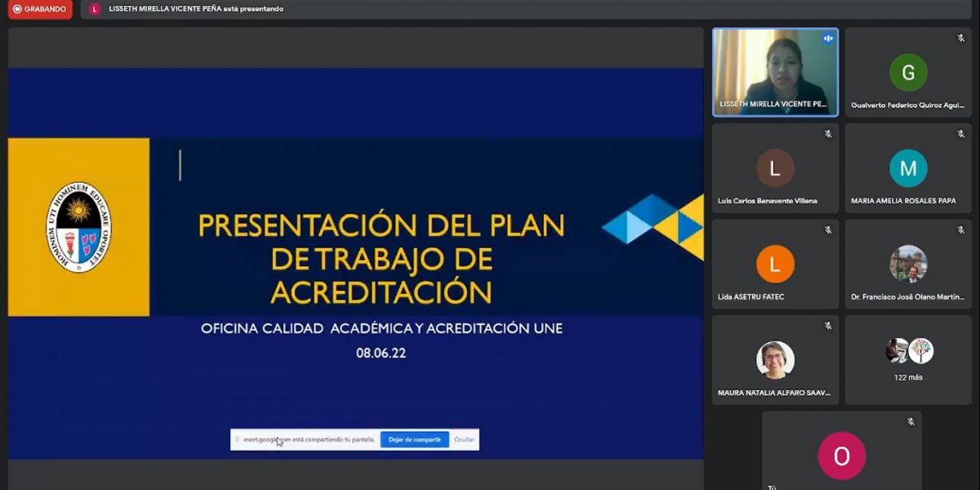Click muted mic icon on Dr. Francisco's tile
The height and width of the screenshot is (490, 980).
click(960, 230)
